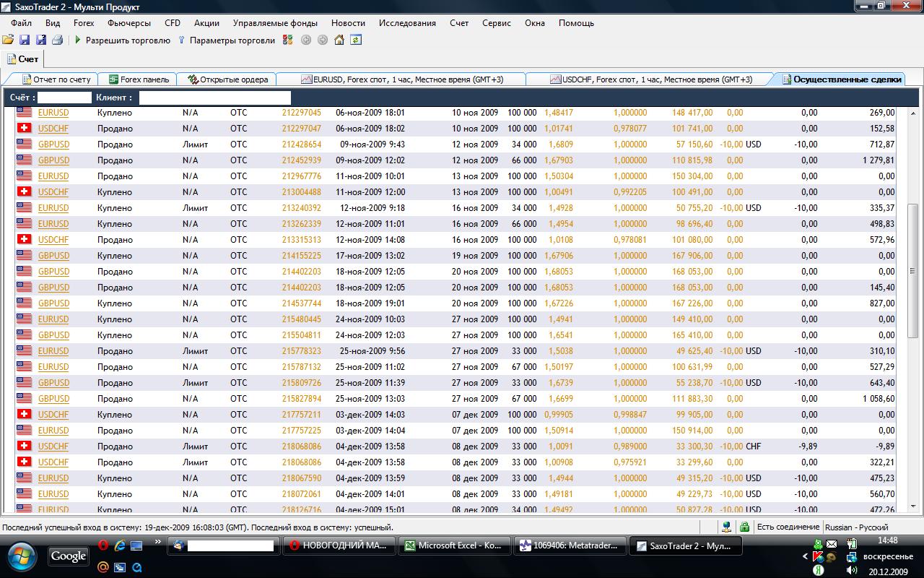The width and height of the screenshot is (924, 578).
Task: Switch to the USDCHF Forex спот chart tab
Action: (x=650, y=79)
